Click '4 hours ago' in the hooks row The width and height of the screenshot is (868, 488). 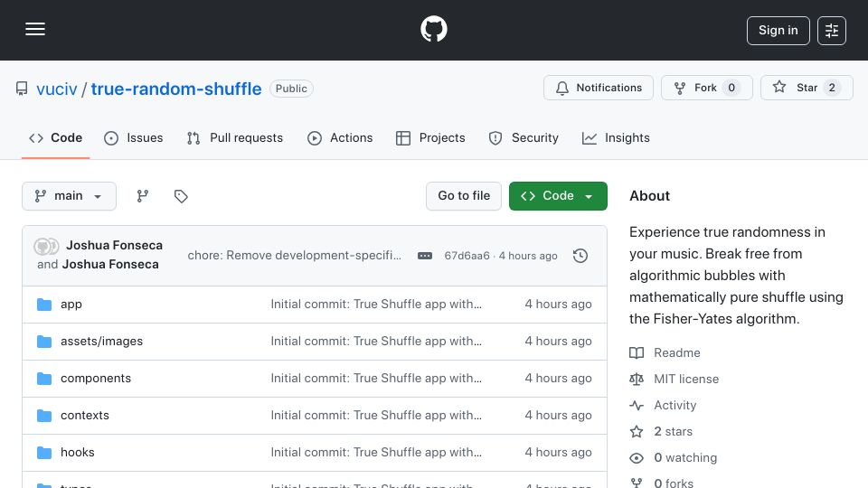pyautogui.click(x=558, y=452)
